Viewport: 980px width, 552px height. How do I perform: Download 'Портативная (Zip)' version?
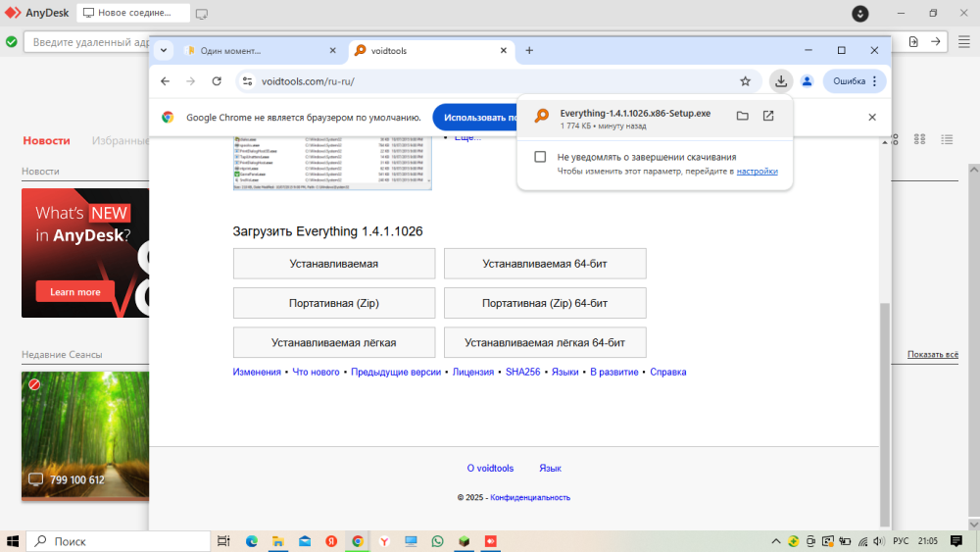point(334,303)
